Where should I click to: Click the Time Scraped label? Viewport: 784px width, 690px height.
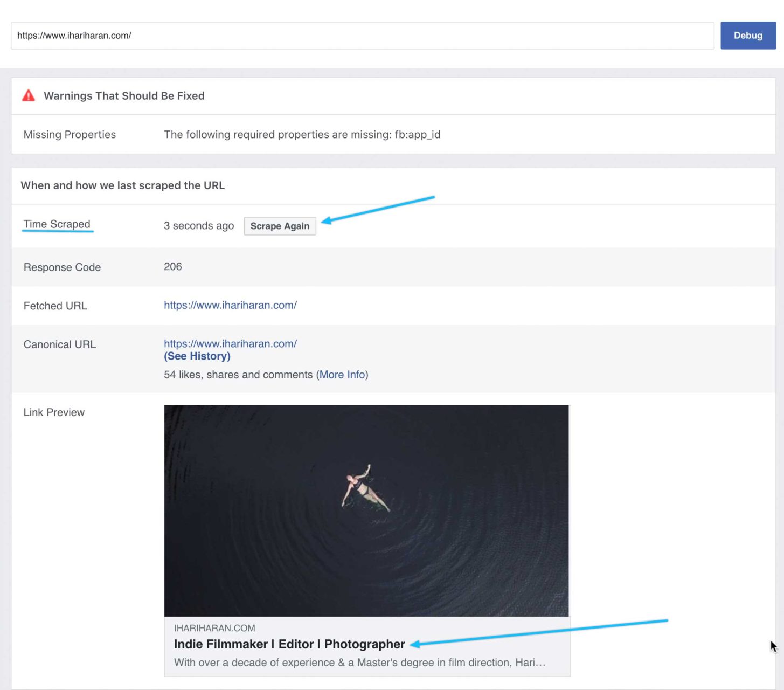coord(57,224)
